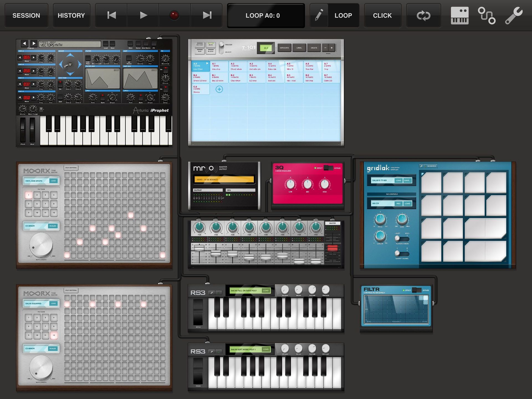
Task: Select the C.0 loop cell
Action: coord(201,89)
